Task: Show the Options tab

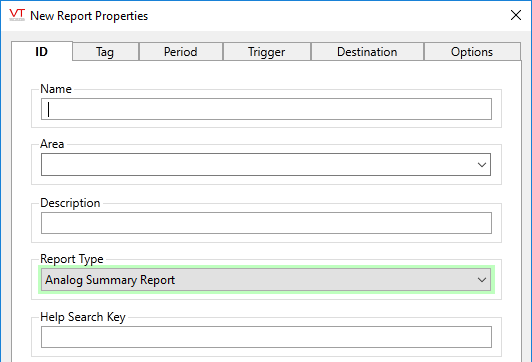Action: click(472, 52)
